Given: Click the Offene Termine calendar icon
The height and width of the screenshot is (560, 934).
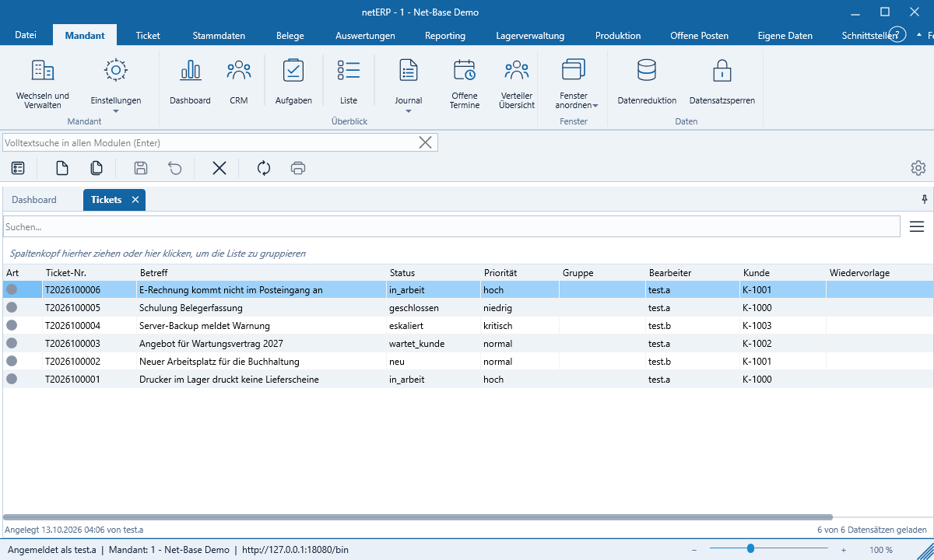Looking at the screenshot, I should click(465, 71).
